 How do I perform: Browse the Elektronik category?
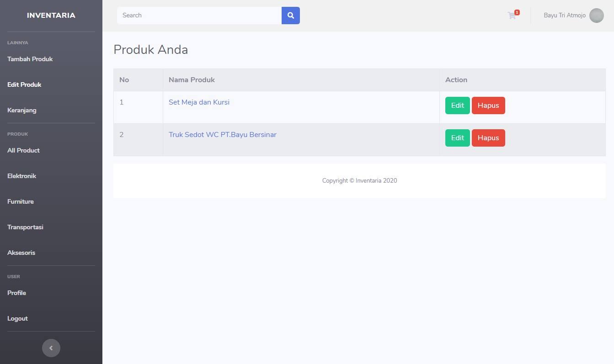[21, 176]
